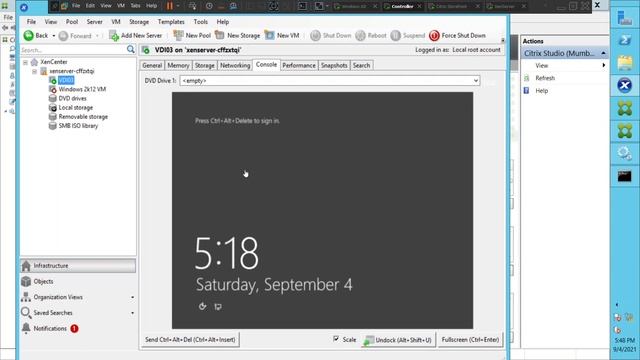Screen dimensions: 640x360
Task: Click New VM toolbar button
Action: tap(282, 36)
